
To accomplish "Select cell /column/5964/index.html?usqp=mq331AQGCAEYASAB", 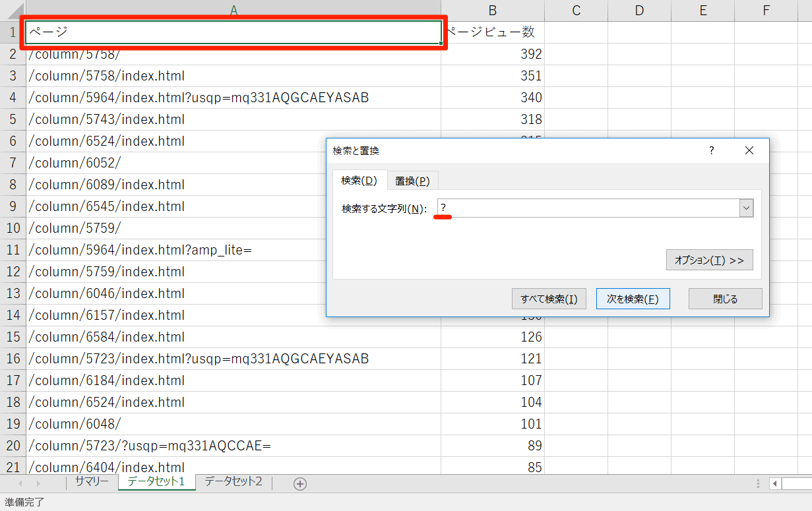I will click(x=234, y=98).
